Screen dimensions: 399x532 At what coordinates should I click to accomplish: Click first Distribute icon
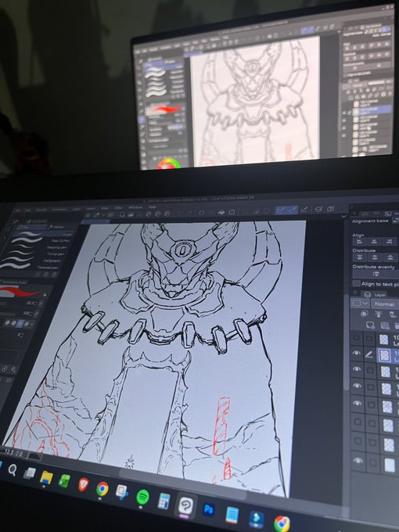[x=359, y=257]
